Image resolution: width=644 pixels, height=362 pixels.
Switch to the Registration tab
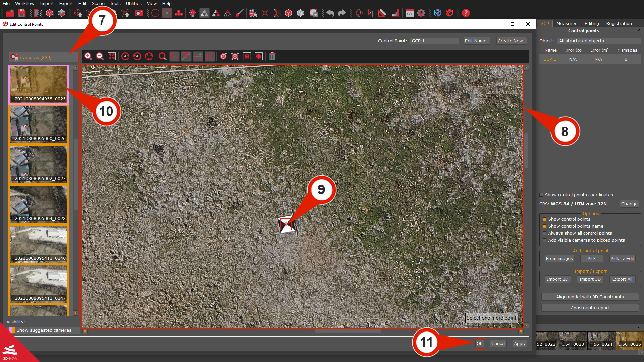point(619,23)
